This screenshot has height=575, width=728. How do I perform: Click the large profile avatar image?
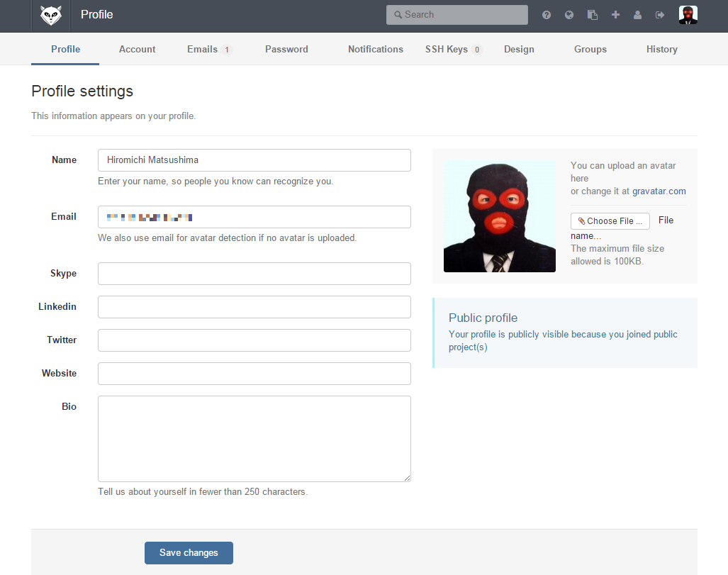[500, 216]
